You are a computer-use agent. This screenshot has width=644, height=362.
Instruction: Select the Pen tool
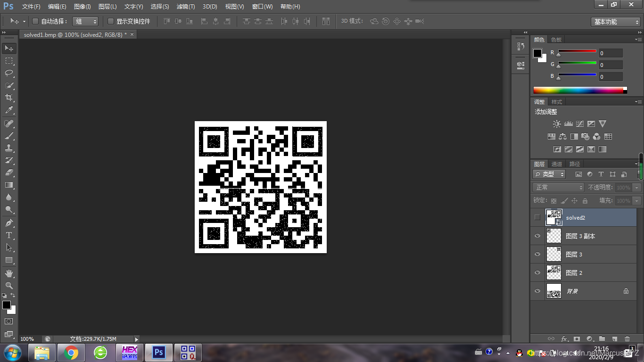point(9,222)
